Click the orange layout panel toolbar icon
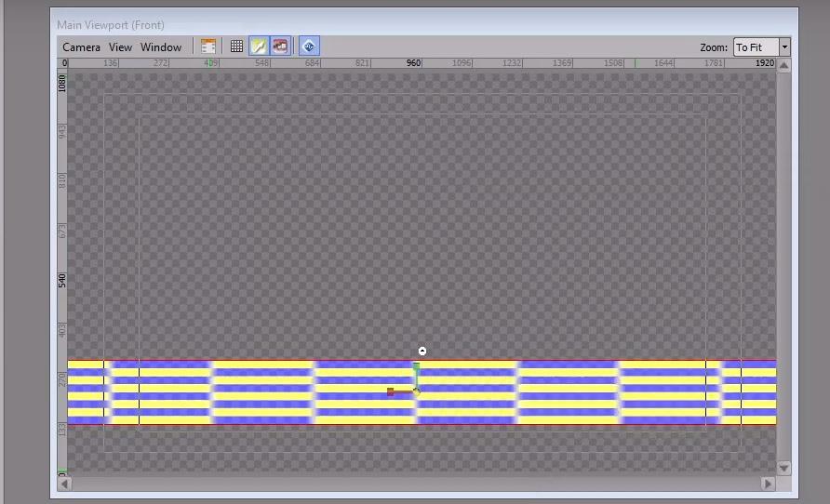The image size is (830, 504). tap(208, 46)
